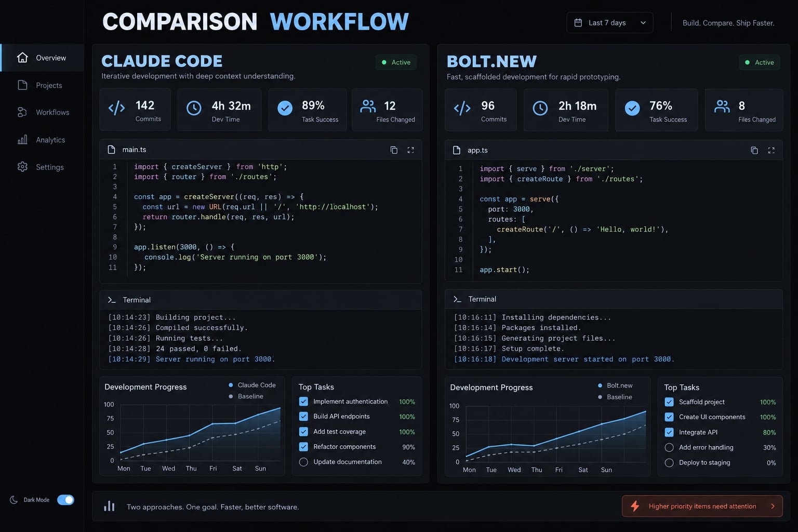Click '24 passed, 0 failed.' terminal line
Screen dimensions: 798x532
(x=175, y=349)
